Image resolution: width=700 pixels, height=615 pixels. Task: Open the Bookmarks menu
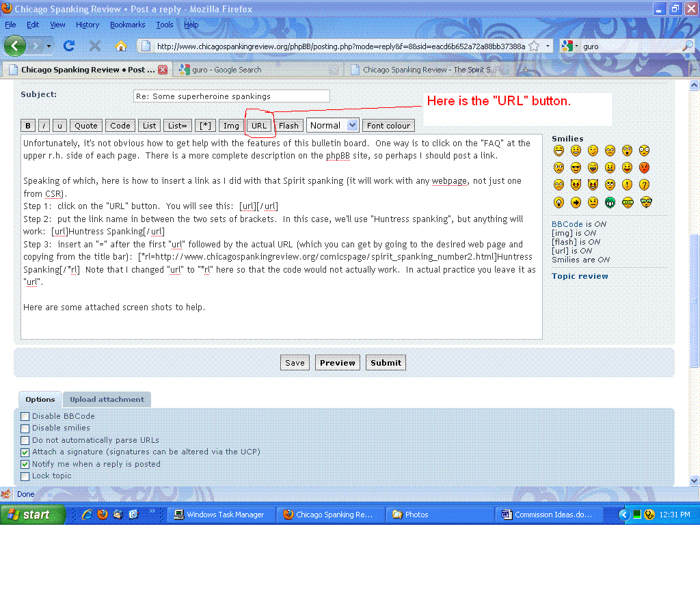[x=127, y=25]
